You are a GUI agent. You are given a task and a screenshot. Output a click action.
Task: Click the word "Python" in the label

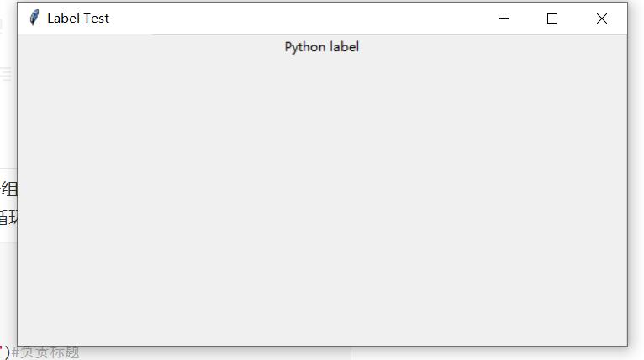305,47
